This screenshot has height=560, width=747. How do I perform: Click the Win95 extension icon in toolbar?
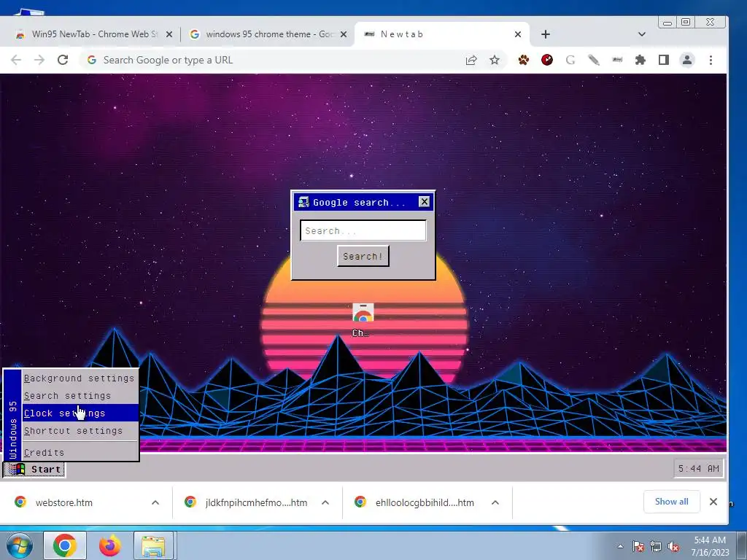(x=617, y=60)
